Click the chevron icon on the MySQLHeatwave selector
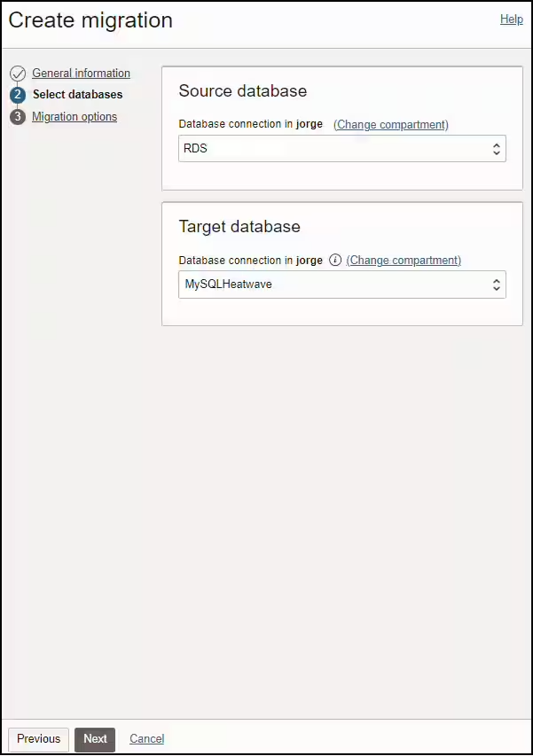533x756 pixels. click(496, 284)
